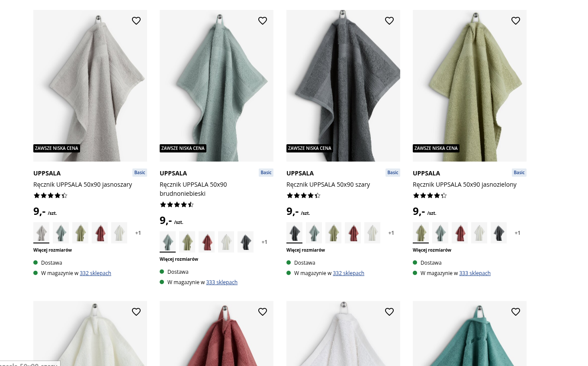The height and width of the screenshot is (366, 588).
Task: Heart the teal towel in second row
Action: point(516,312)
